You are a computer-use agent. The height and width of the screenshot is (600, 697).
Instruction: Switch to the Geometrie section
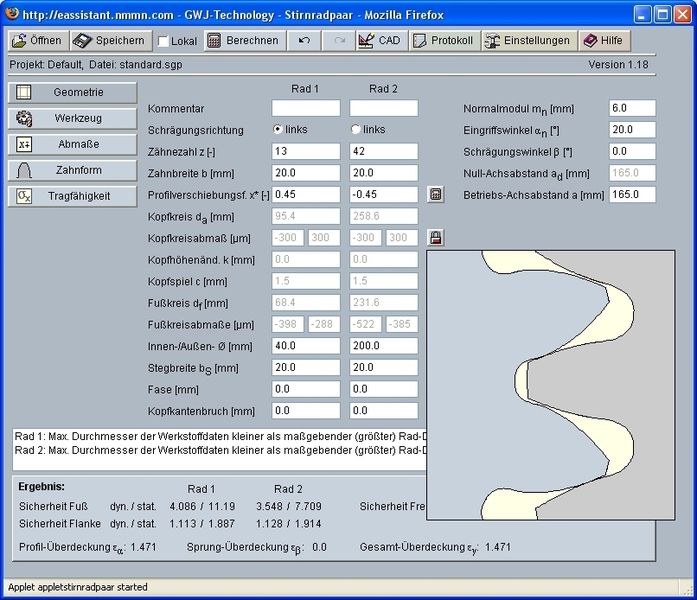(71, 92)
